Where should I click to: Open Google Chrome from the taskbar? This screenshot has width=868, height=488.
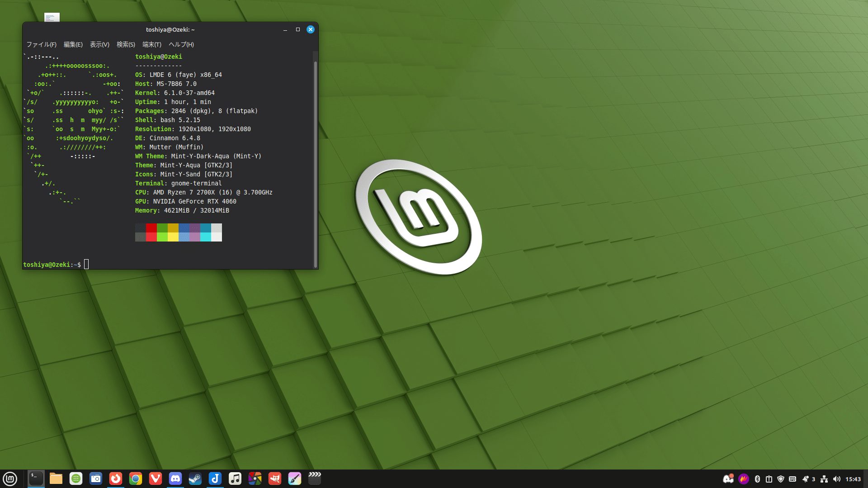pos(136,479)
